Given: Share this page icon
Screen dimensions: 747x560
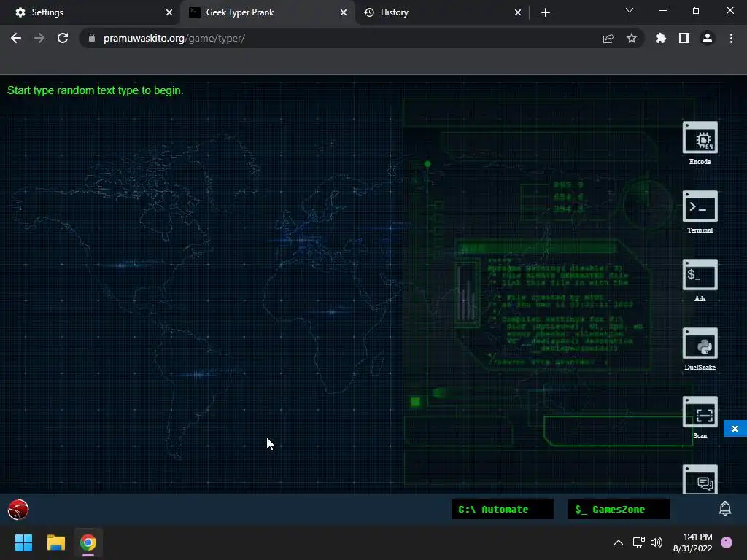Looking at the screenshot, I should pyautogui.click(x=608, y=38).
